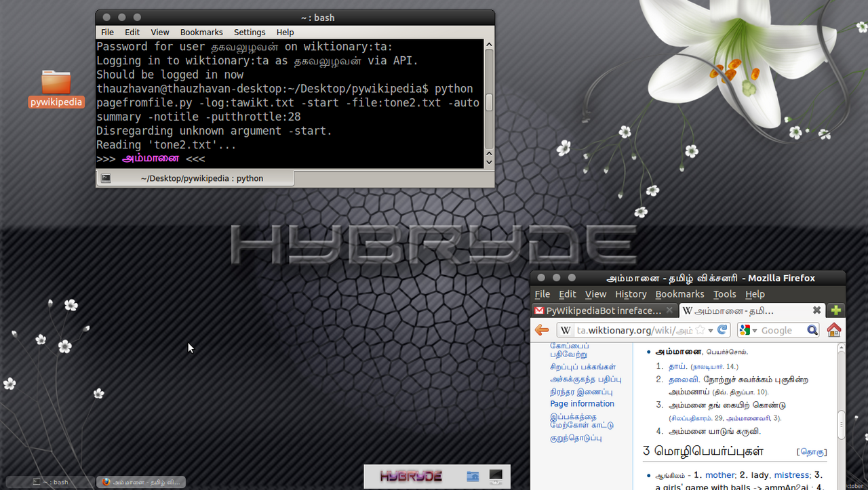
Task: Click the [தொகு] edit link beside மொழிபெயர்ப்புகள்
Action: 812,451
